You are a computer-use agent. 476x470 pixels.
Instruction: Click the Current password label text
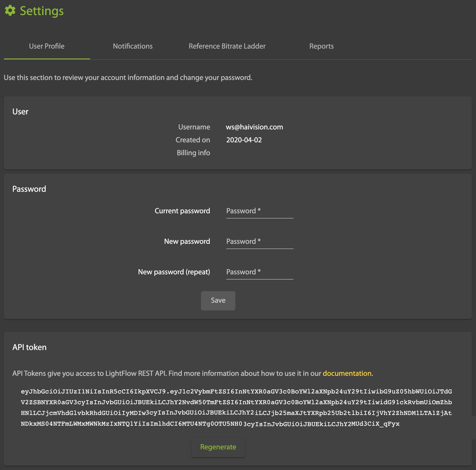[x=182, y=211]
